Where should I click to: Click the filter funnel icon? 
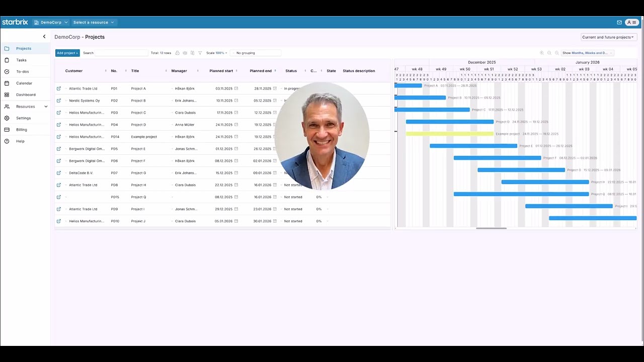200,53
